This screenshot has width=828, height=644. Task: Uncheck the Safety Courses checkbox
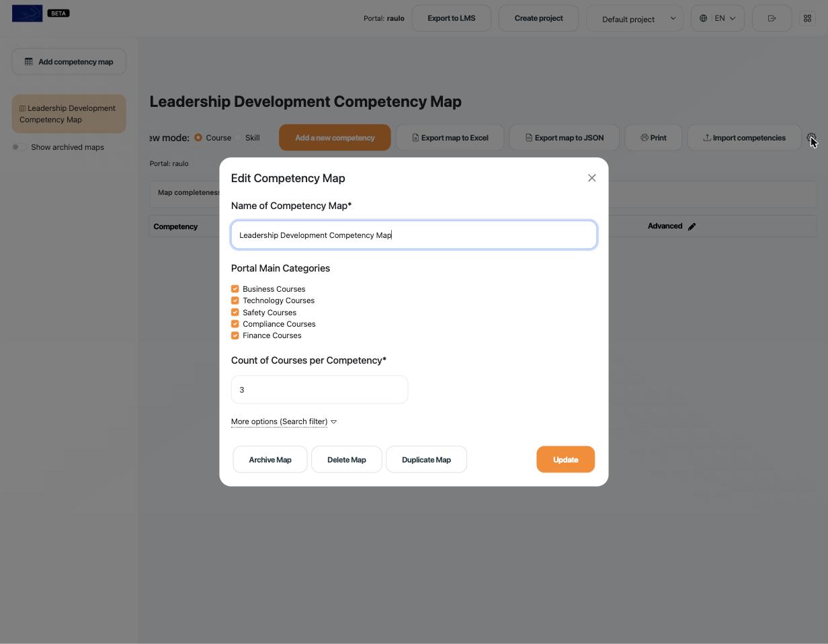click(x=235, y=313)
